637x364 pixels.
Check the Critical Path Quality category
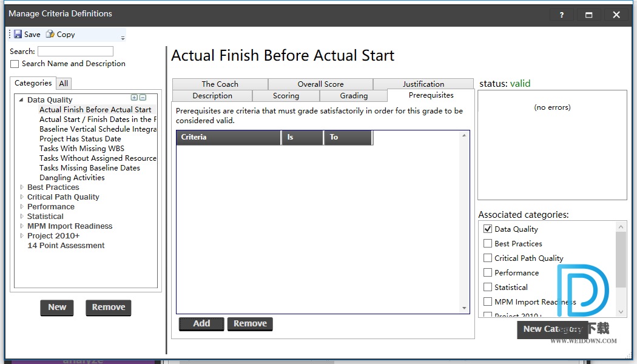tap(488, 258)
